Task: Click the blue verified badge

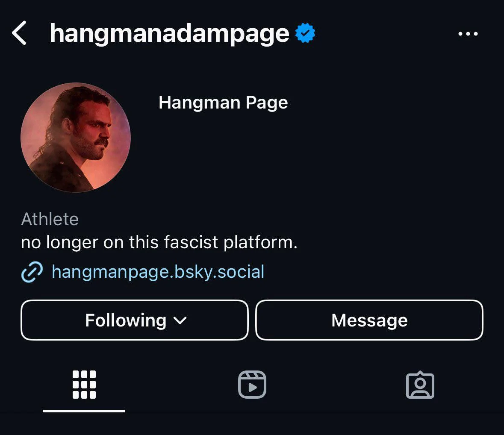Action: (306, 34)
